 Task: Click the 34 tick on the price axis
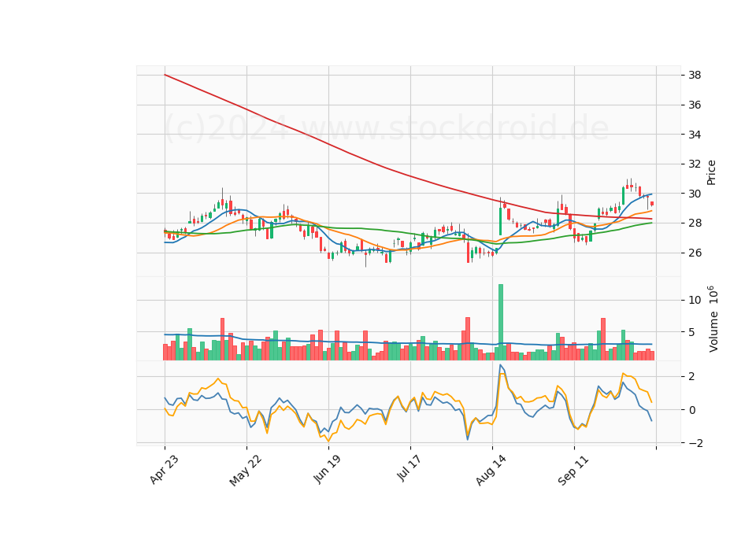click(x=695, y=135)
